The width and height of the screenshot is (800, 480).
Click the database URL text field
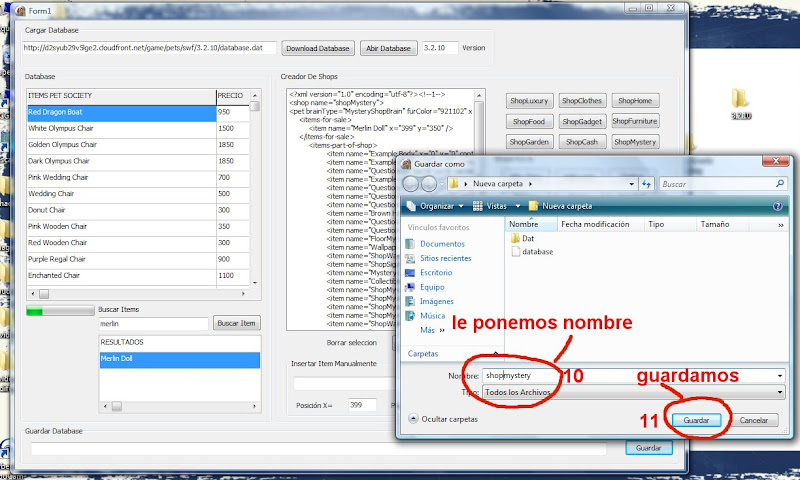pyautogui.click(x=149, y=48)
